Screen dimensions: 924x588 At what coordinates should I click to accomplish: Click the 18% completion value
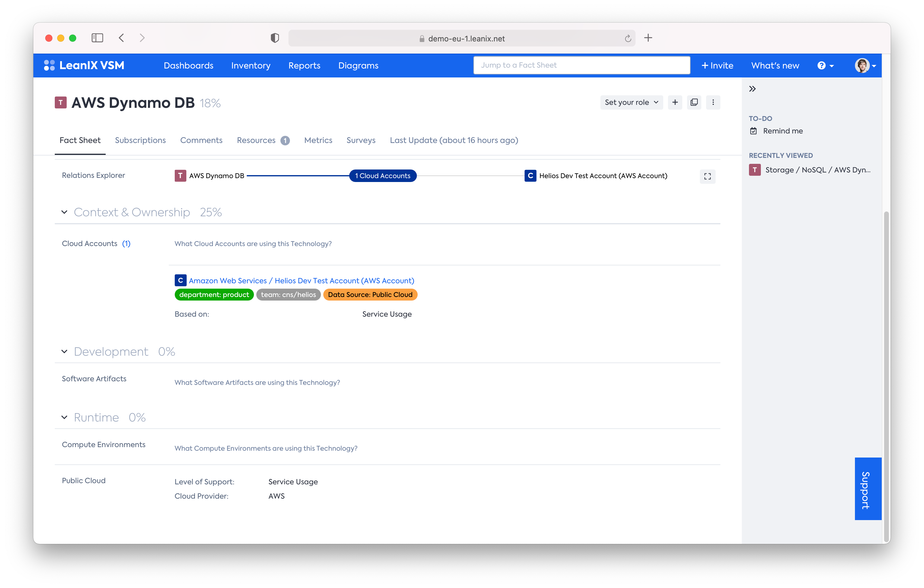coord(210,103)
